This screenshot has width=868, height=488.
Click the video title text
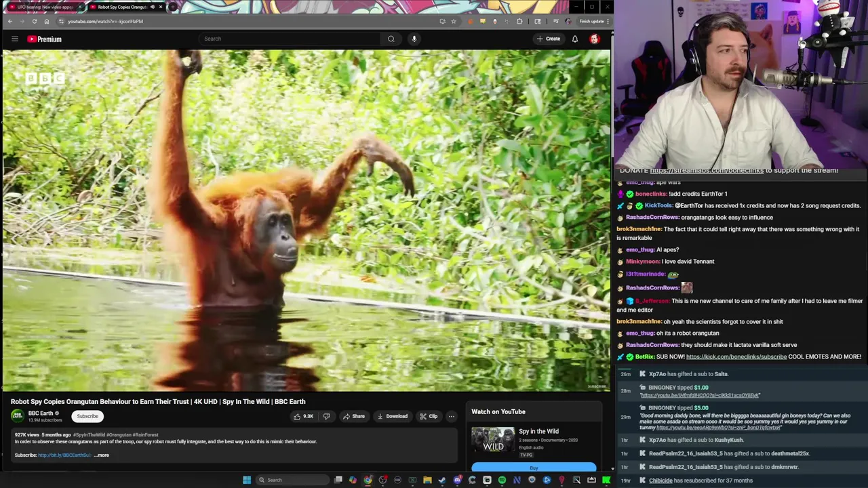click(158, 401)
